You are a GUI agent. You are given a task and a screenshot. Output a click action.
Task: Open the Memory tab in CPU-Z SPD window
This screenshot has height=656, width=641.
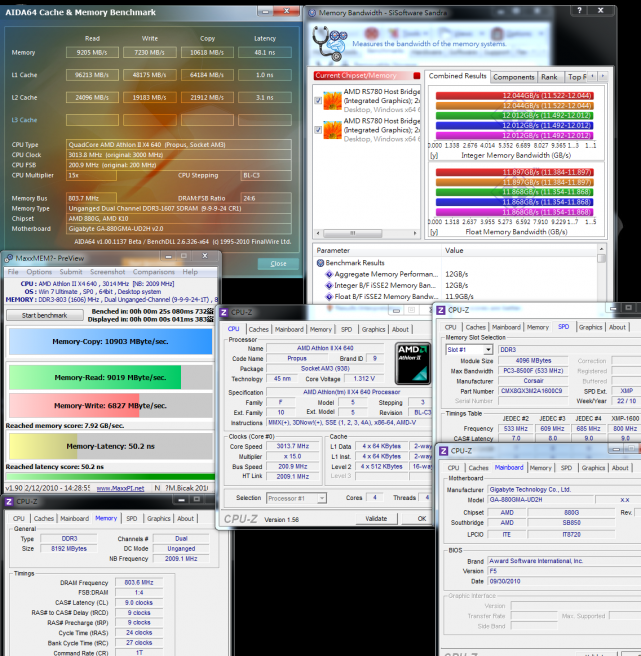coord(538,328)
